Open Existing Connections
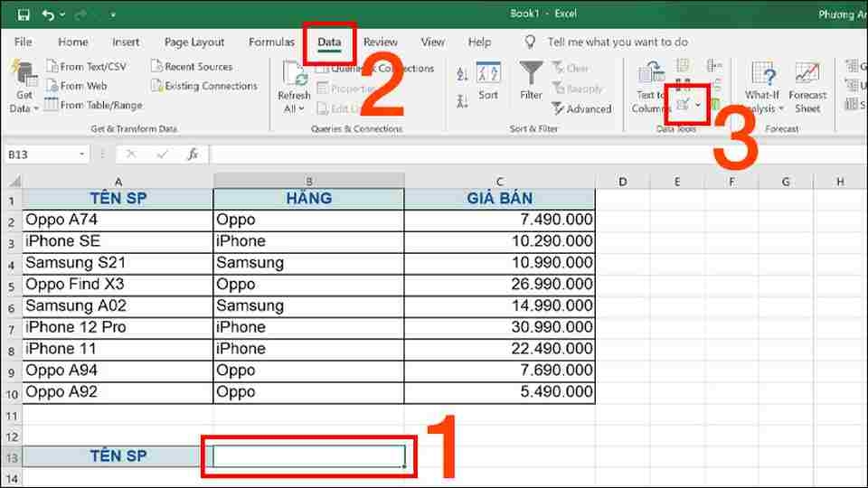Screen dimensions: 868x488 coord(204,86)
